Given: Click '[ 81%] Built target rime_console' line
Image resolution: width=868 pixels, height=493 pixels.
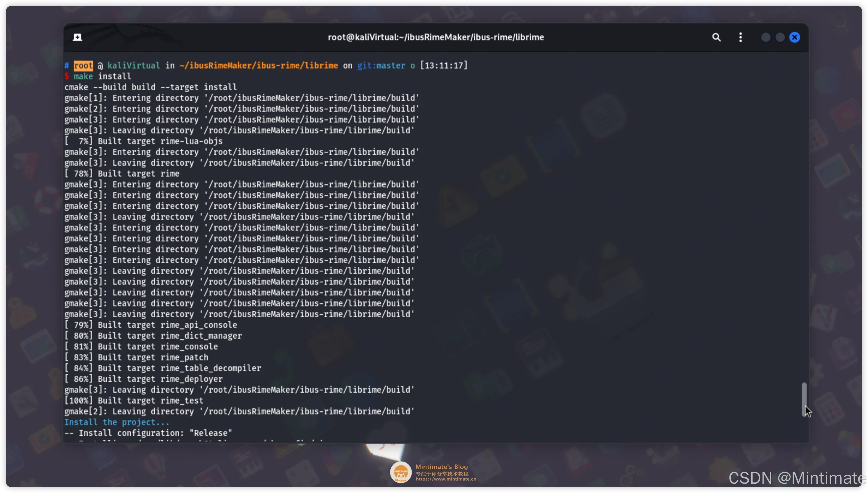Looking at the screenshot, I should pyautogui.click(x=141, y=347).
